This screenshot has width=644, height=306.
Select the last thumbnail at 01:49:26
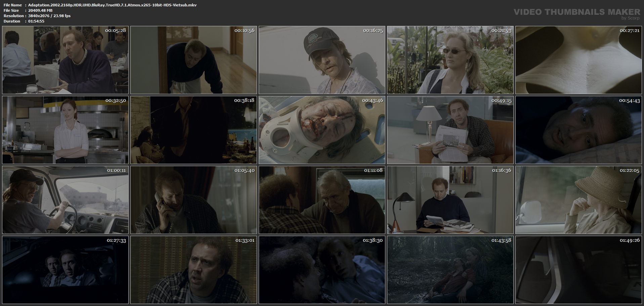tap(578, 270)
